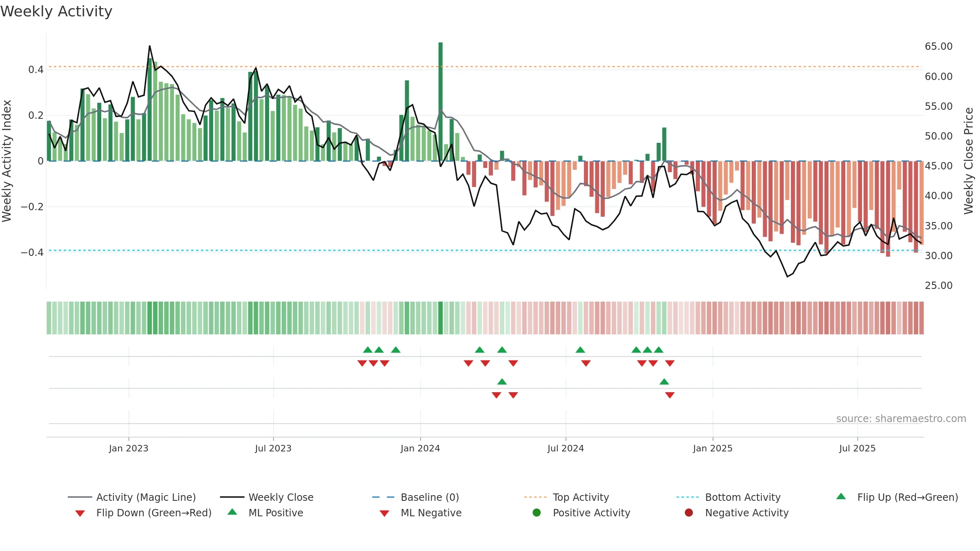980x551 pixels.
Task: Click the last dark red heatmap cell at right end
Action: tap(921, 318)
